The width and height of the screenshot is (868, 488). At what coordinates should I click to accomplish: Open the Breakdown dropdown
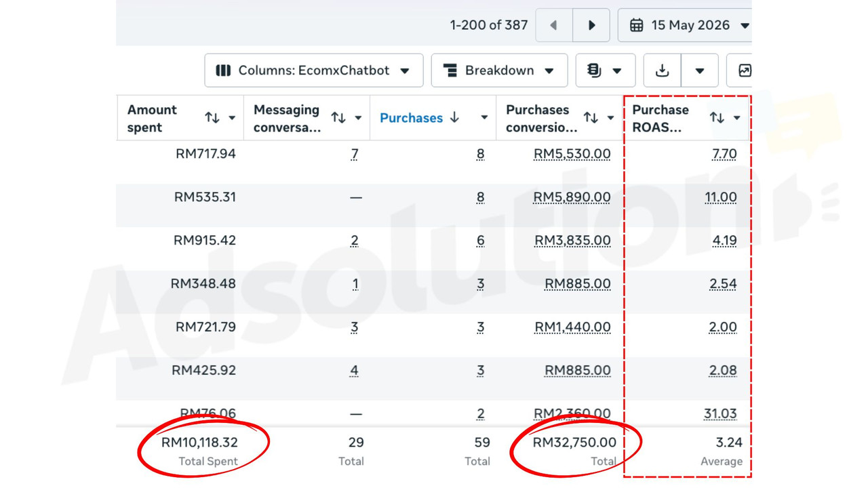coord(499,70)
